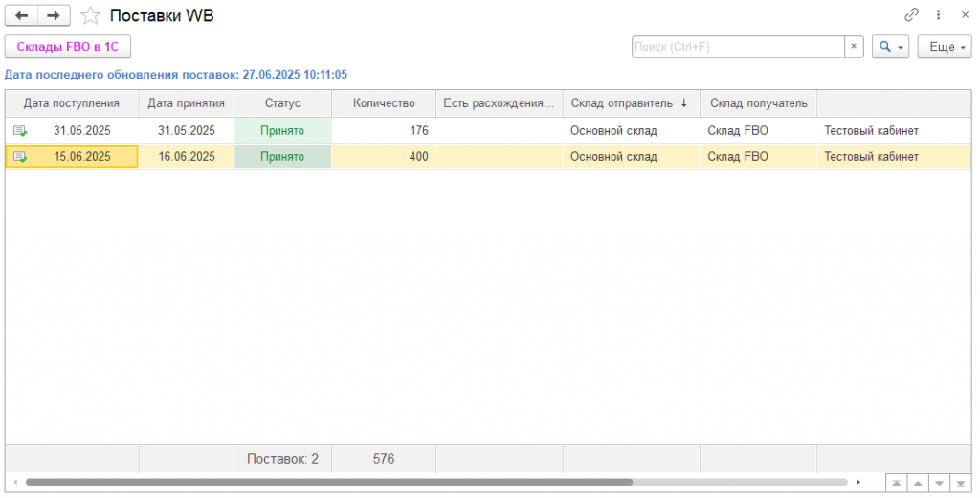Focus the Поиск (Ctrl+F) search field
This screenshot has height=498, width=980.
[738, 47]
